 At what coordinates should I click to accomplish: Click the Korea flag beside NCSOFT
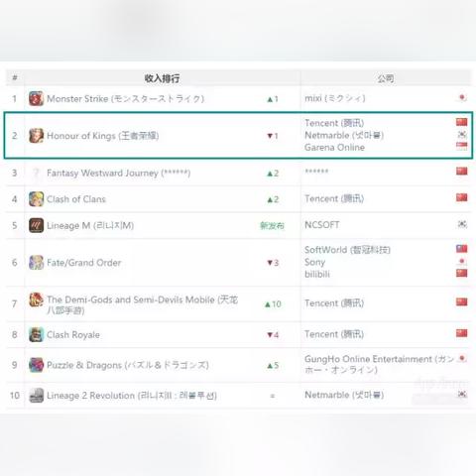(462, 224)
